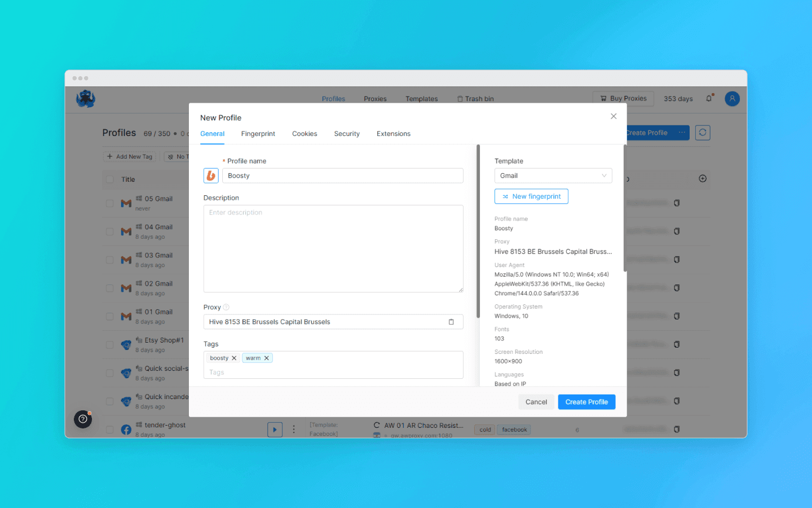
Task: Remove the warm tag
Action: 267,358
